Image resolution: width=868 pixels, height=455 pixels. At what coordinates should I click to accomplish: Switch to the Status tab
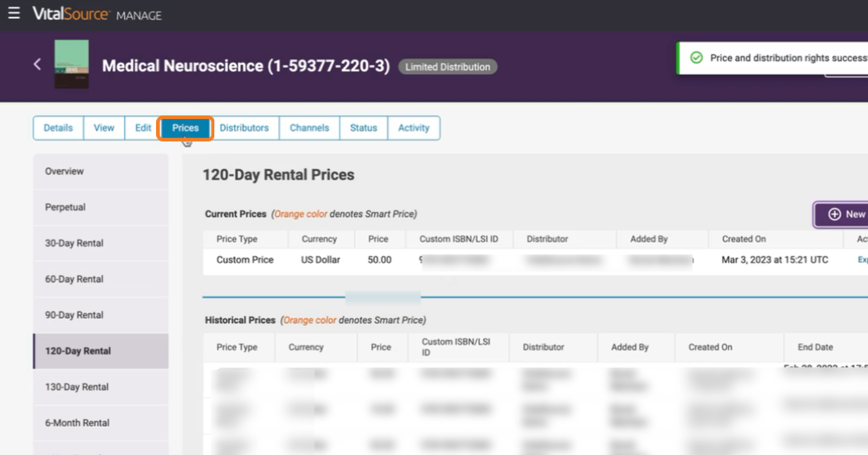[x=363, y=128]
